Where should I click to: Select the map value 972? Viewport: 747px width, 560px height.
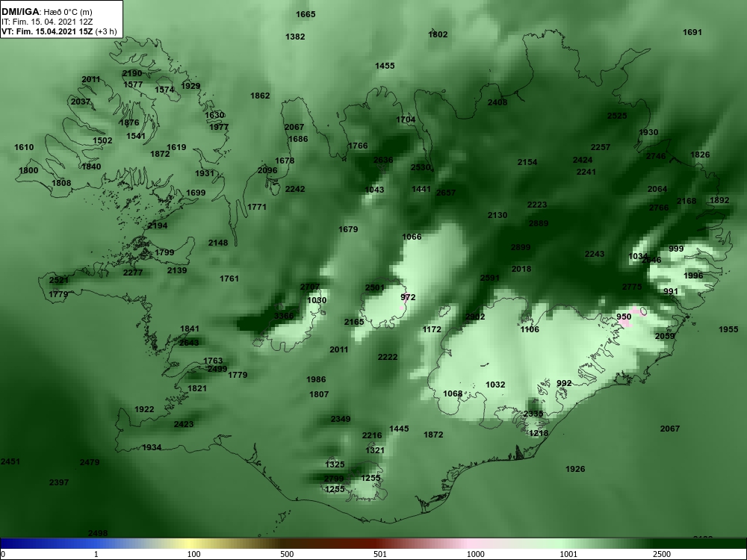[408, 298]
